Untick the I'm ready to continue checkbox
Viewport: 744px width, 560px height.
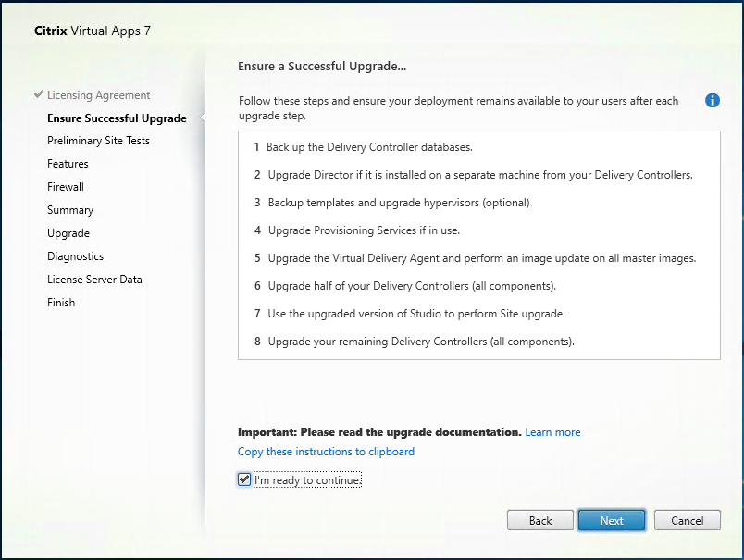244,479
